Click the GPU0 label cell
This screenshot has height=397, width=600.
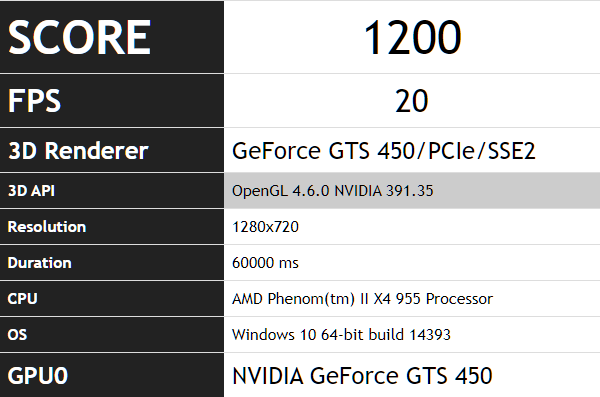[112, 375]
